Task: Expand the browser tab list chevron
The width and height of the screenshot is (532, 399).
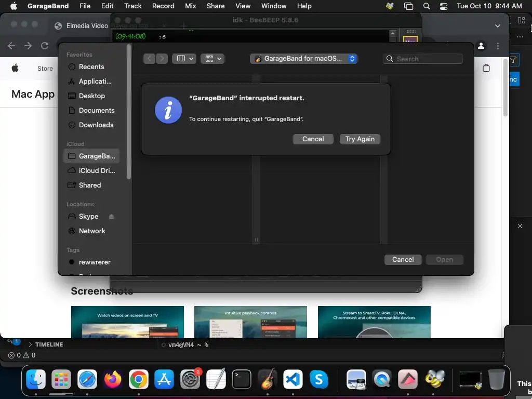Action: tap(497, 26)
